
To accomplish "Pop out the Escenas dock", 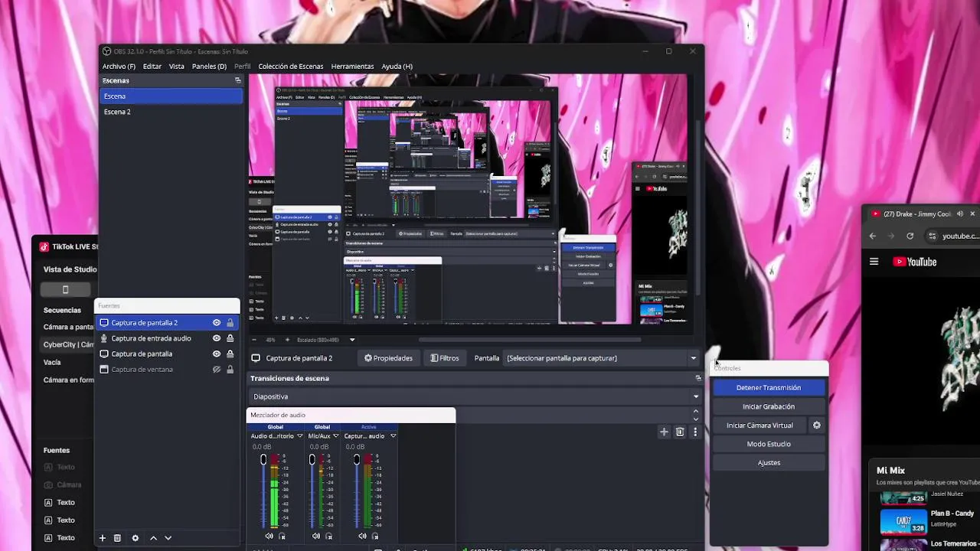I will tap(237, 80).
